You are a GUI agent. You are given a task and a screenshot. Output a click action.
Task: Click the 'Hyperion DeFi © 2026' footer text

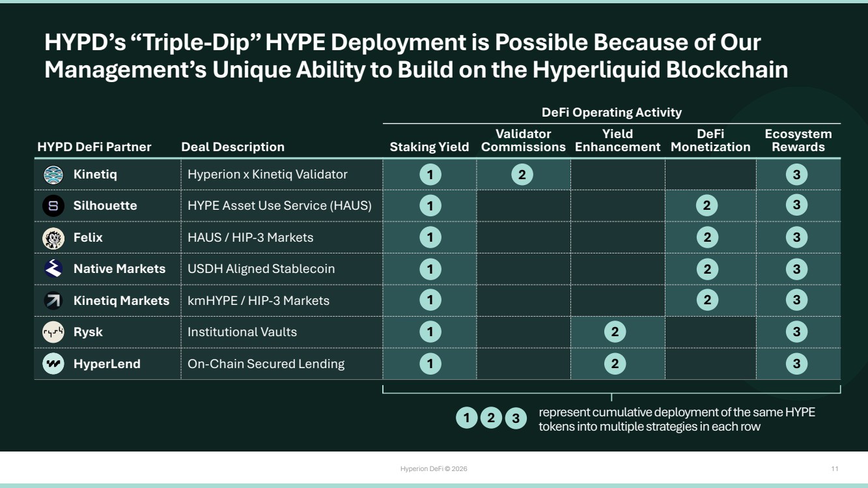tap(434, 469)
